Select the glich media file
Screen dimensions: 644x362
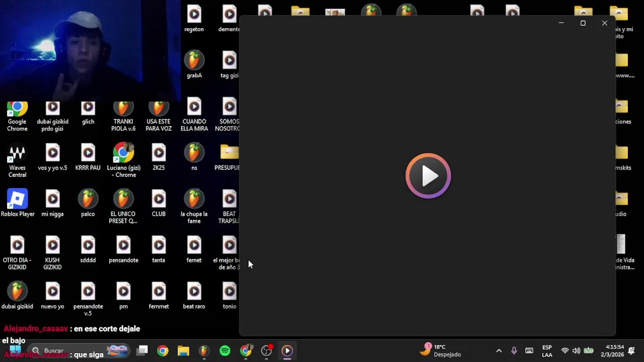tap(88, 113)
